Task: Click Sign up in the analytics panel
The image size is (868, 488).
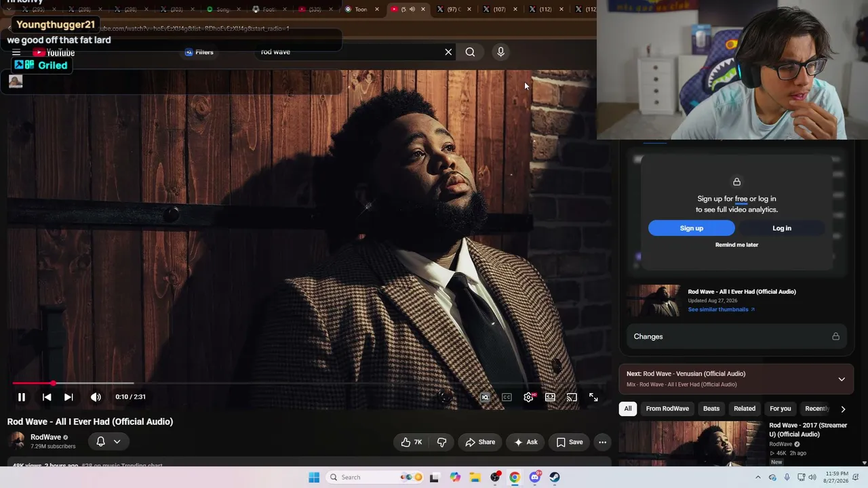Action: (692, 228)
